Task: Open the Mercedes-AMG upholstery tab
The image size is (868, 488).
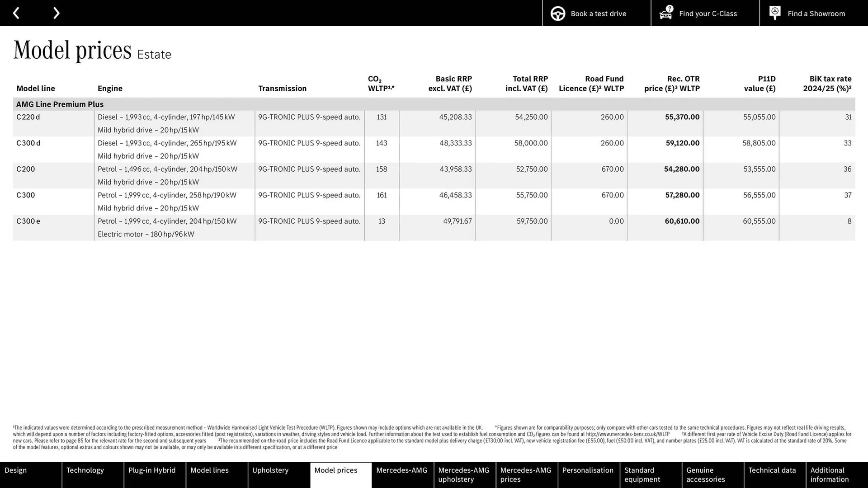Action: point(464,475)
